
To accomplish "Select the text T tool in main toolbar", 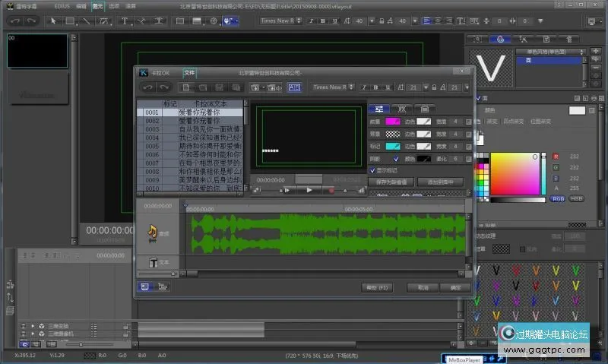I will [x=124, y=21].
